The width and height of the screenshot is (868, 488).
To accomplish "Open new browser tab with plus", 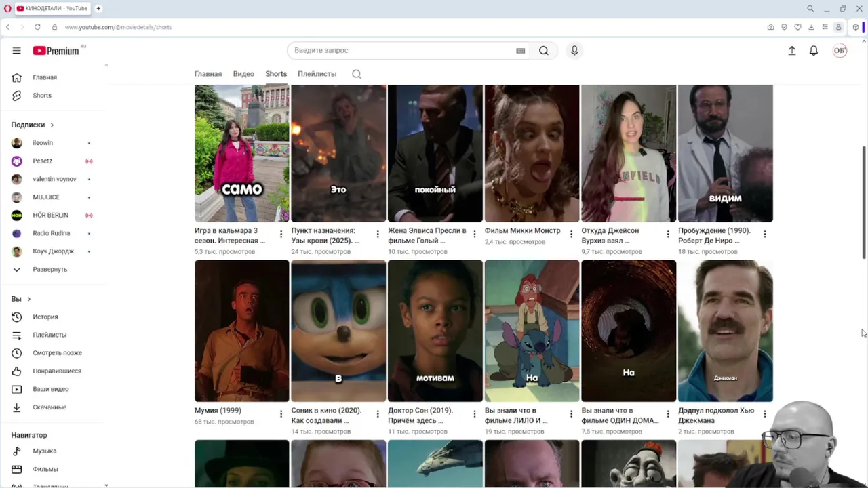I will point(98,8).
